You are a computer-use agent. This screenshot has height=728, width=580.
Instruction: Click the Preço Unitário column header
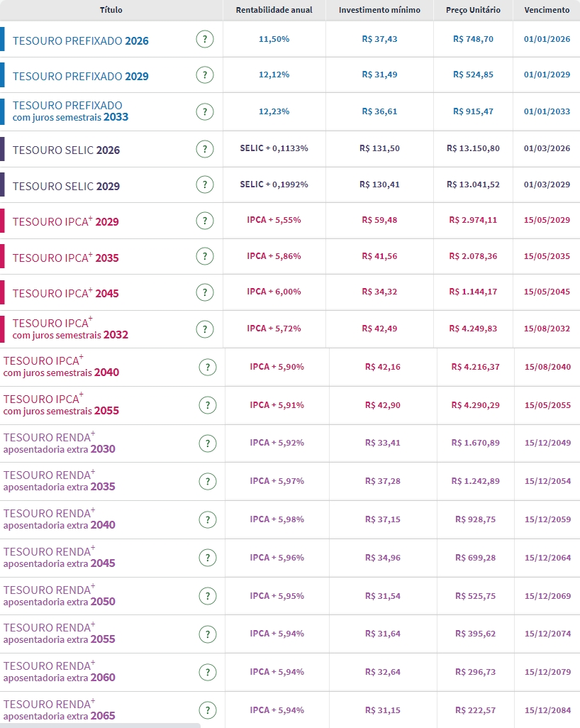[x=473, y=10]
